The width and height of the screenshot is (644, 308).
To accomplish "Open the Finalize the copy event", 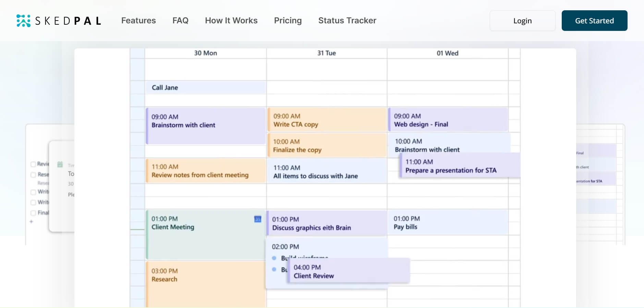I will point(327,145).
